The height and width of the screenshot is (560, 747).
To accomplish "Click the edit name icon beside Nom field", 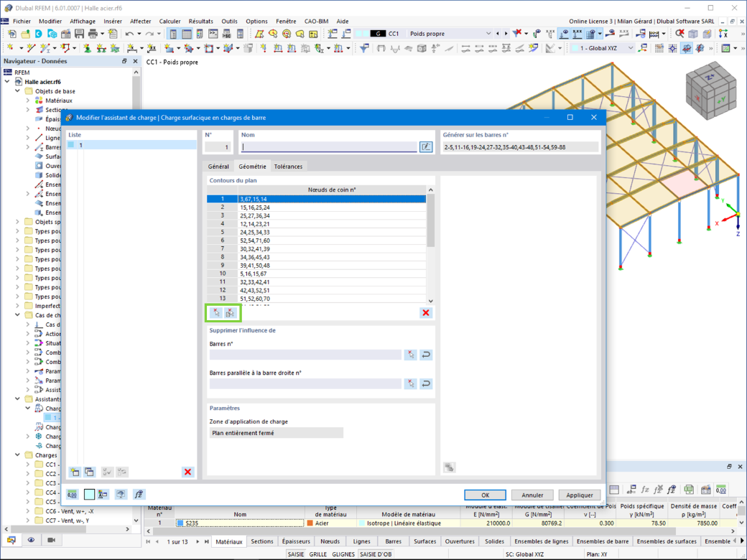I will point(426,147).
